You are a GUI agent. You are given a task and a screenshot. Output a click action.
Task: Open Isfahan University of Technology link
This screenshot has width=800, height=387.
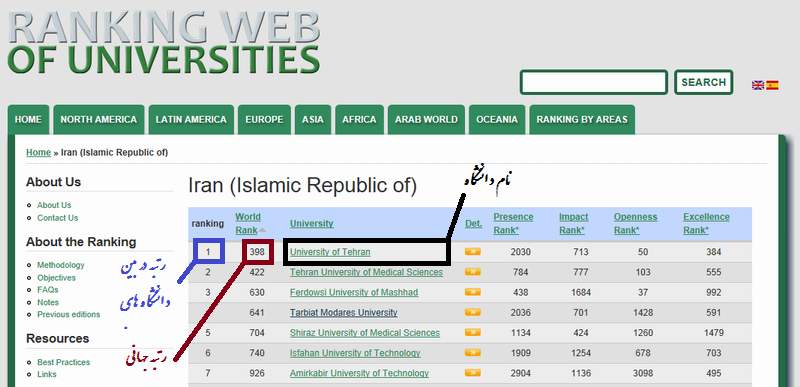(355, 353)
